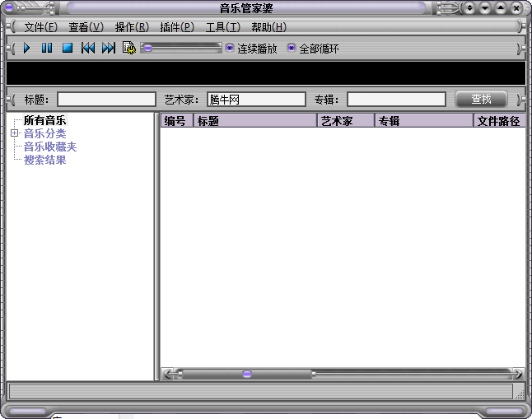This screenshot has width=532, height=419.
Task: Open the lyrics/file info icon in toolbar
Action: point(129,48)
